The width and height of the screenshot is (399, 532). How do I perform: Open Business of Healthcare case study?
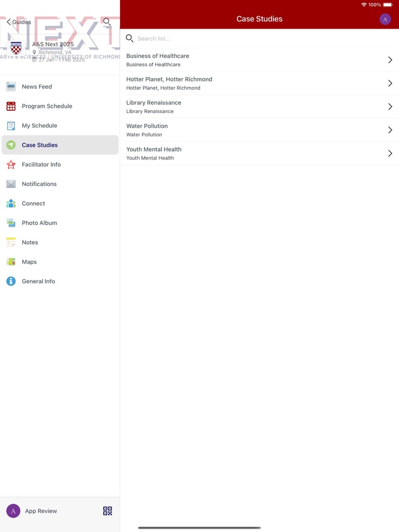click(x=259, y=60)
